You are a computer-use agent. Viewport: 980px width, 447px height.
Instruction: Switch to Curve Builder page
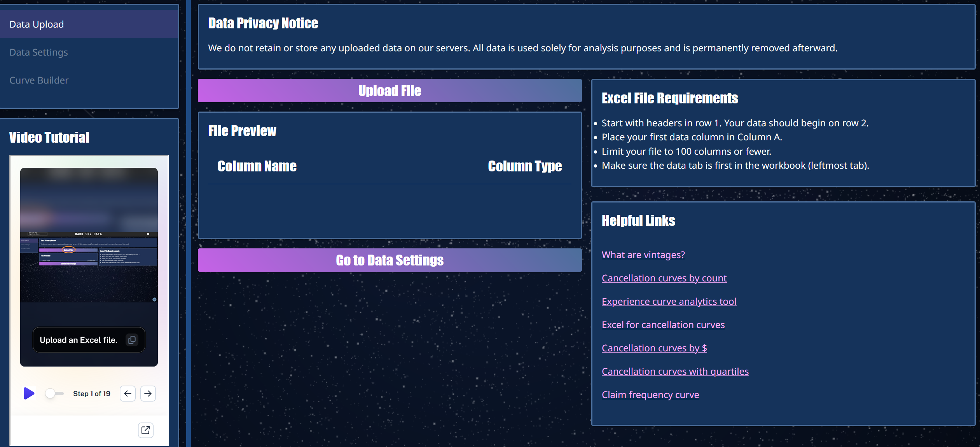click(x=39, y=80)
